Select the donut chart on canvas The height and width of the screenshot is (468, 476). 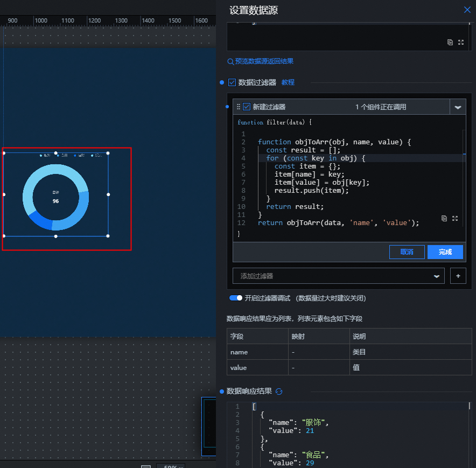[56, 197]
